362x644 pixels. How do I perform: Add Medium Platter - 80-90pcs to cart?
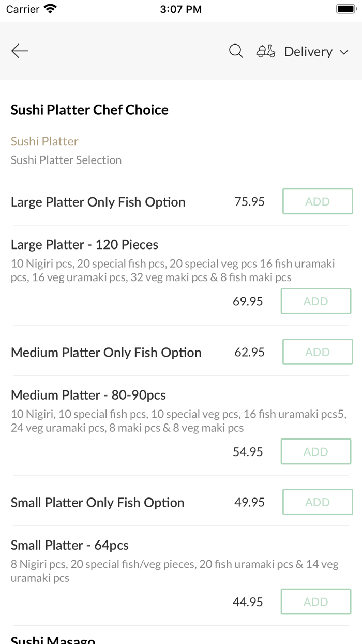pos(315,452)
